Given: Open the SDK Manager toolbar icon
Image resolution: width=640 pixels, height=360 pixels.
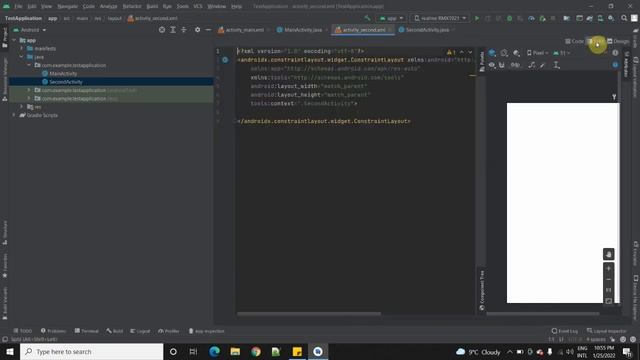Looking at the screenshot, I should tap(611, 18).
